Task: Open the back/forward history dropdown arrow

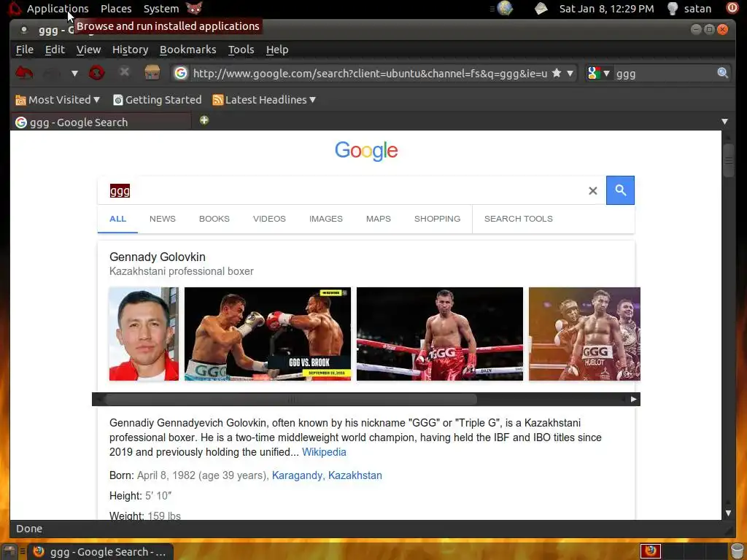Action: click(x=74, y=74)
